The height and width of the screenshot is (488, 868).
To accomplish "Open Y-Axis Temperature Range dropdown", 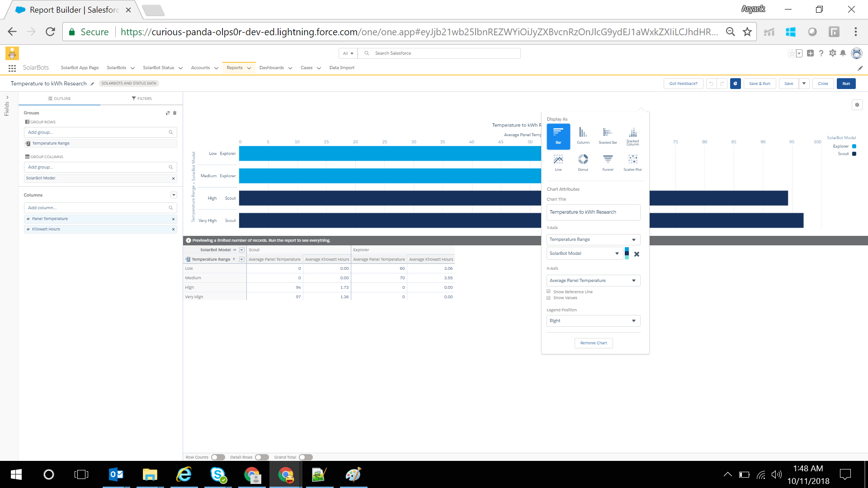I will (x=593, y=239).
